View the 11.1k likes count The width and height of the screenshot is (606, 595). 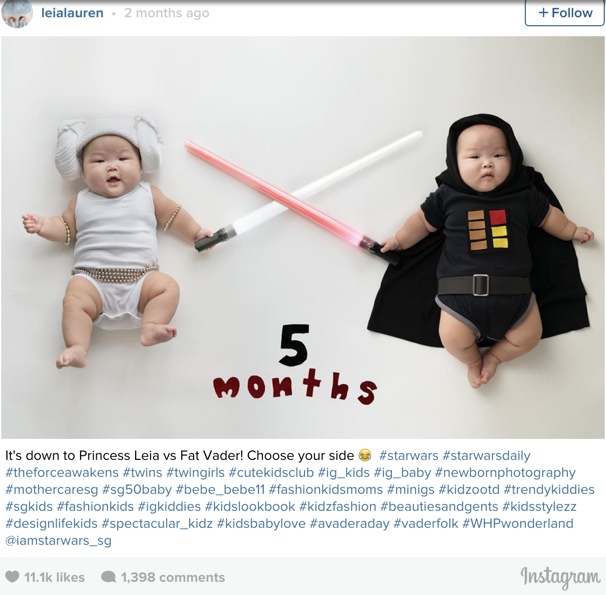[54, 577]
